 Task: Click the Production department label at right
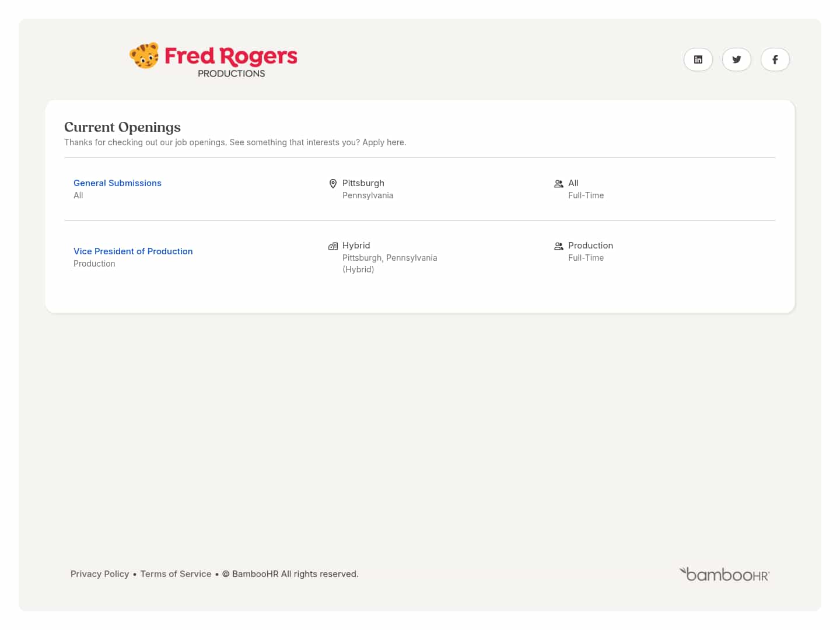590,246
